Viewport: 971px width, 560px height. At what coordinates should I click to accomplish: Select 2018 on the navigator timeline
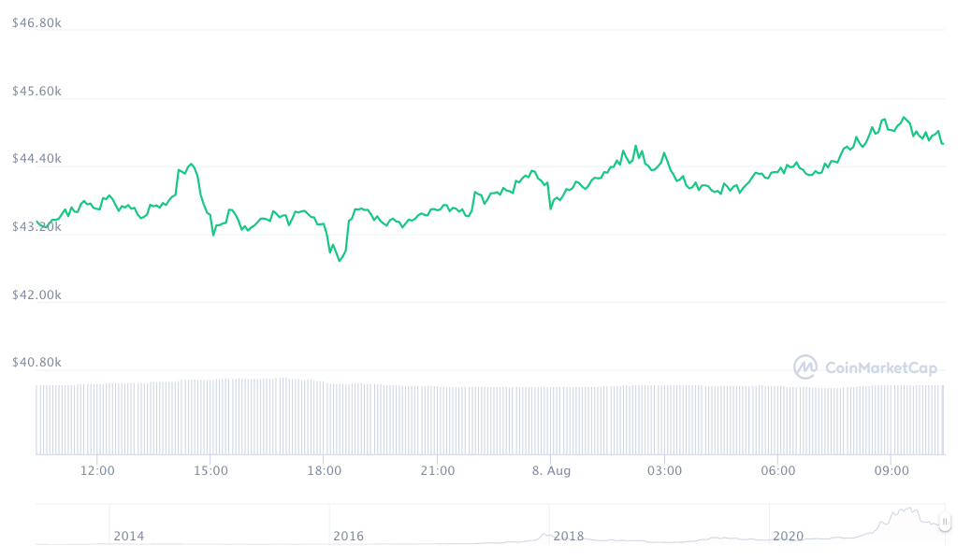pos(569,536)
